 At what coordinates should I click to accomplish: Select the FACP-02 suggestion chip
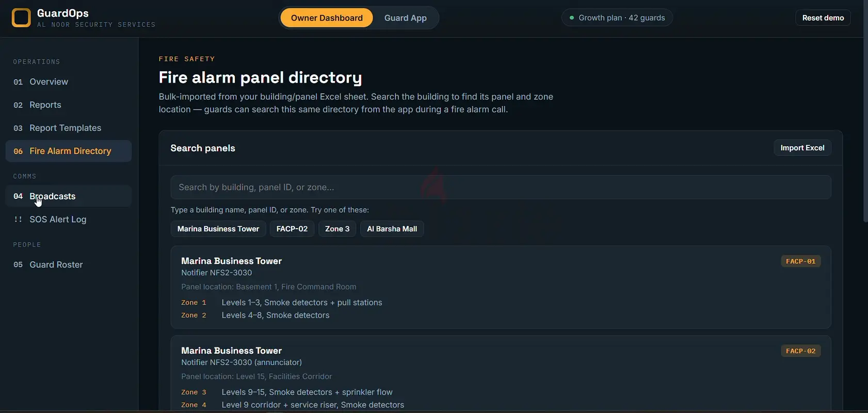[x=292, y=229]
